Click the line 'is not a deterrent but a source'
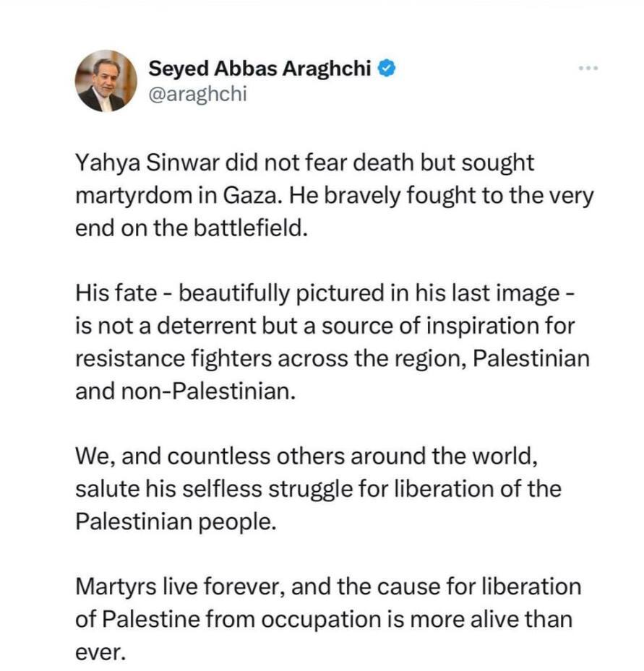644x671 pixels. pyautogui.click(x=325, y=326)
